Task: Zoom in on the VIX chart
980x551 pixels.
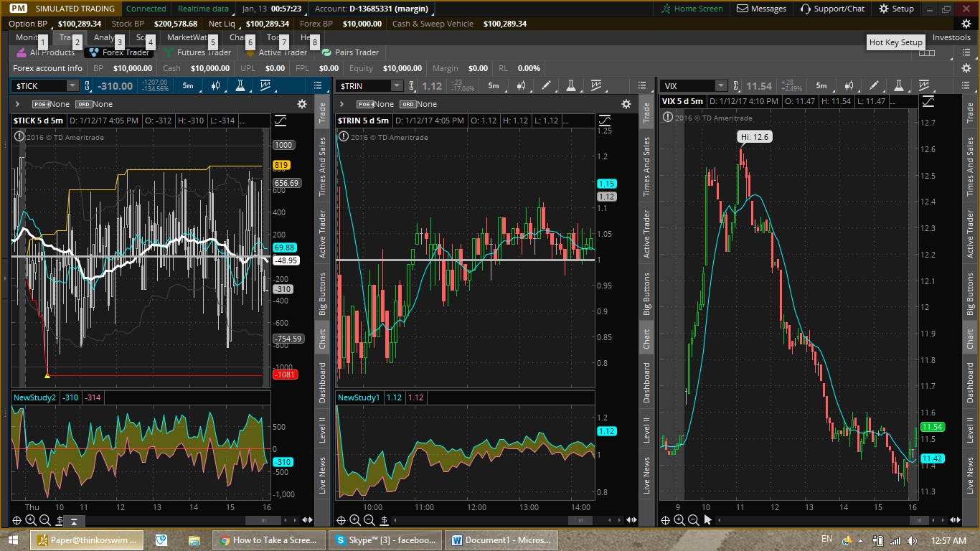Action: [x=679, y=520]
